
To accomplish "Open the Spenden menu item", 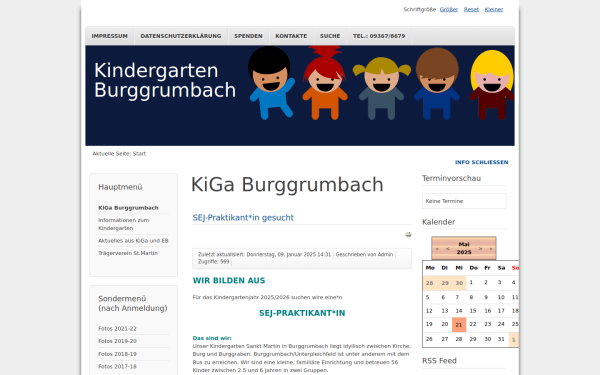I will [x=248, y=36].
